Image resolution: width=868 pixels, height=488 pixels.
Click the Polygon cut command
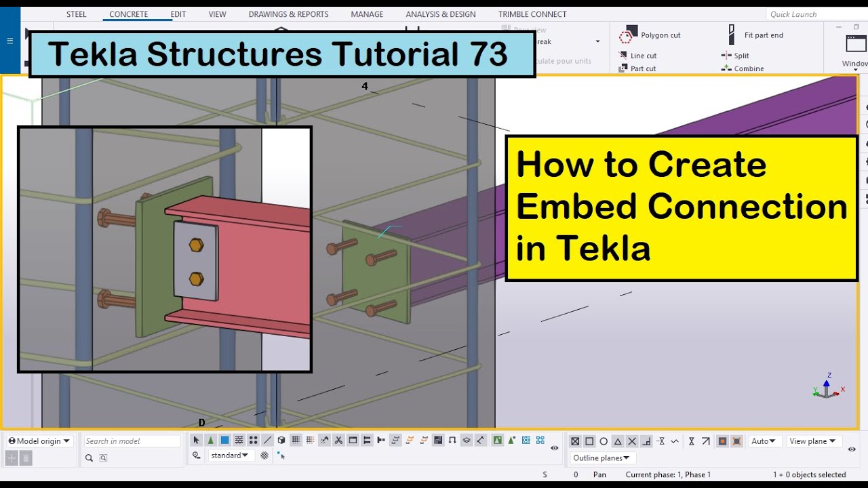650,35
